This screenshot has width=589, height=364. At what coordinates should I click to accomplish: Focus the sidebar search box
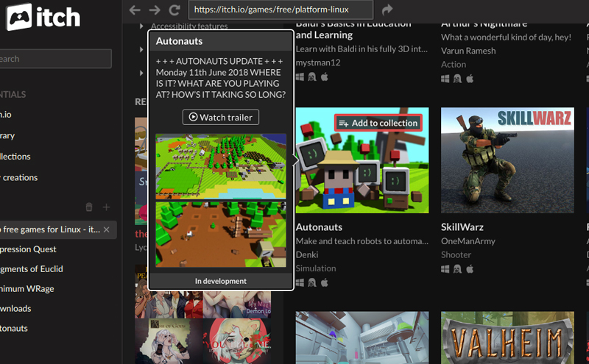[x=56, y=59]
